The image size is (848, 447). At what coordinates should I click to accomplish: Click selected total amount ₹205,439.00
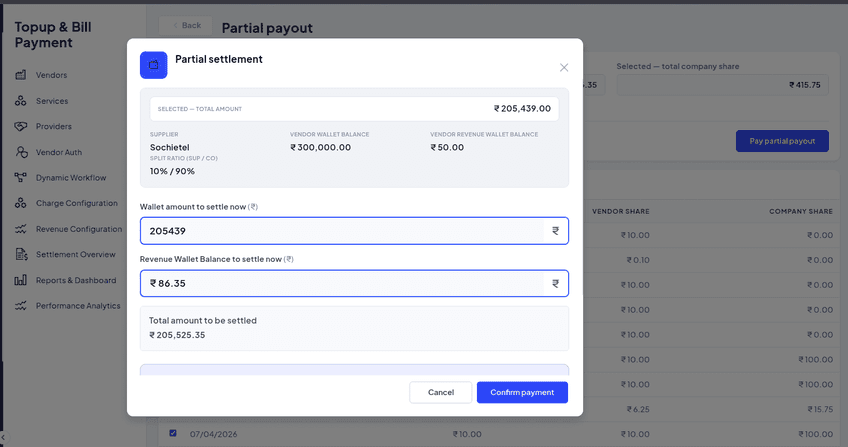pyautogui.click(x=522, y=109)
